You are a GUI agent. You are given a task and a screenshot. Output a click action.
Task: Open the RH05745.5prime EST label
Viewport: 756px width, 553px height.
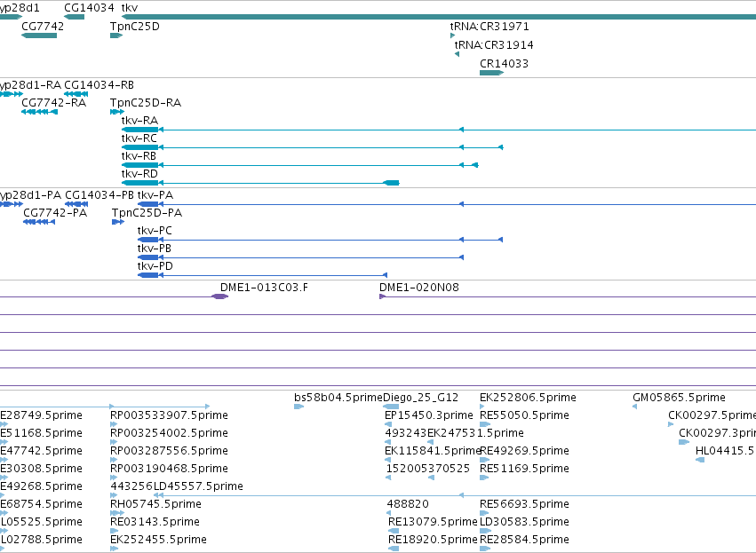click(155, 504)
